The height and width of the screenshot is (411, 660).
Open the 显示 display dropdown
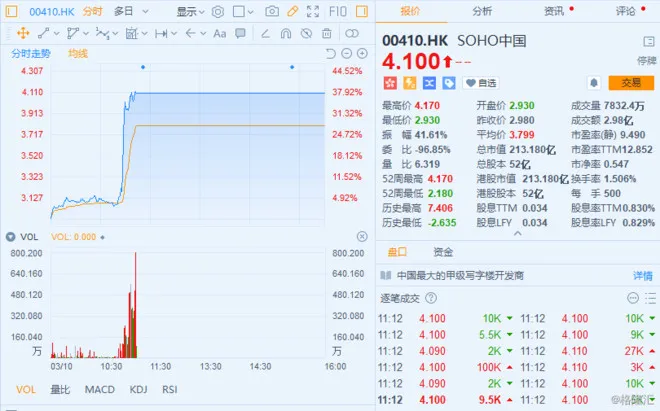190,12
